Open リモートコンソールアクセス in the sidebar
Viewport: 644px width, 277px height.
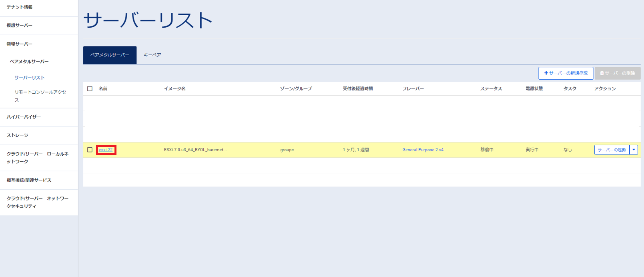coord(40,96)
